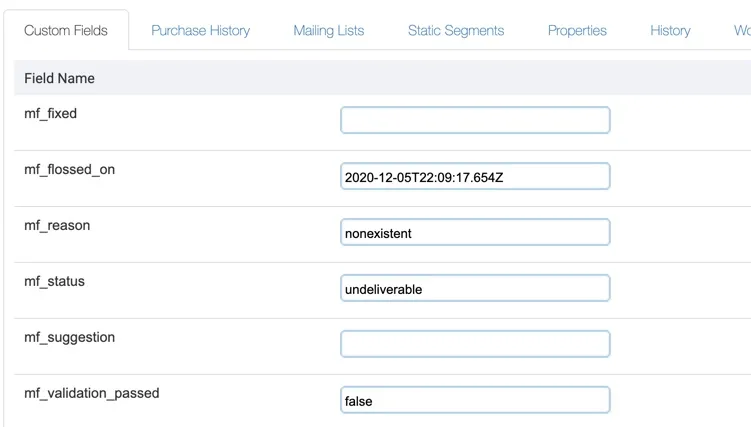The image size is (751, 427).
Task: Click the empty mf_fixed input field
Action: [475, 120]
